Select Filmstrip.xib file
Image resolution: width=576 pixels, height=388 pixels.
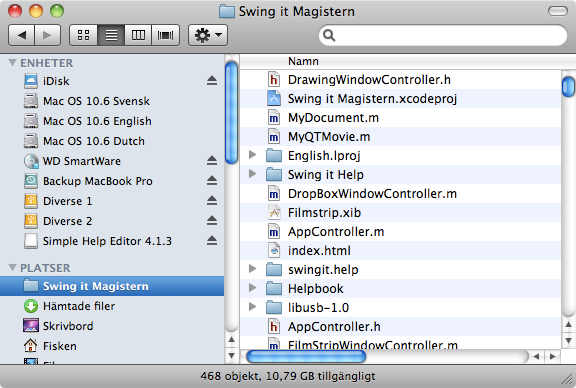point(401,213)
